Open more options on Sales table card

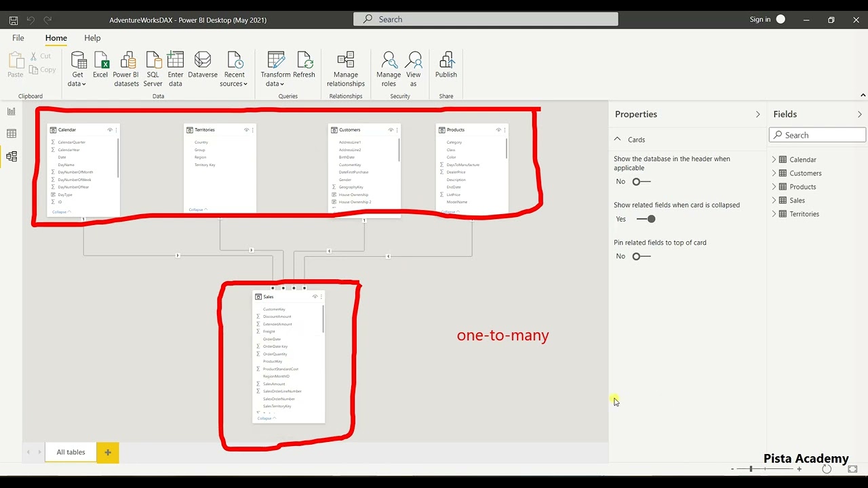(x=321, y=297)
